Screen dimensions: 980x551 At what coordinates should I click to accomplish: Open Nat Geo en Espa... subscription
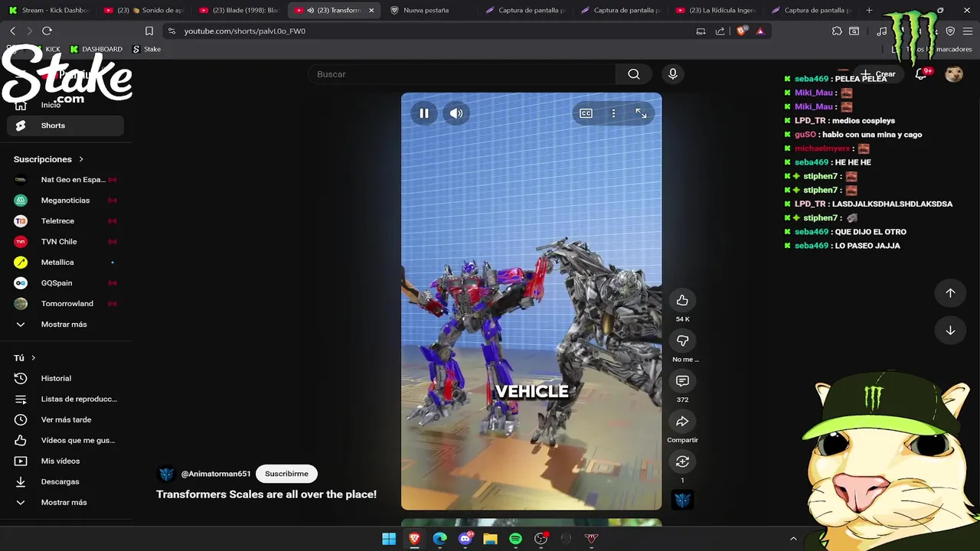[65, 180]
